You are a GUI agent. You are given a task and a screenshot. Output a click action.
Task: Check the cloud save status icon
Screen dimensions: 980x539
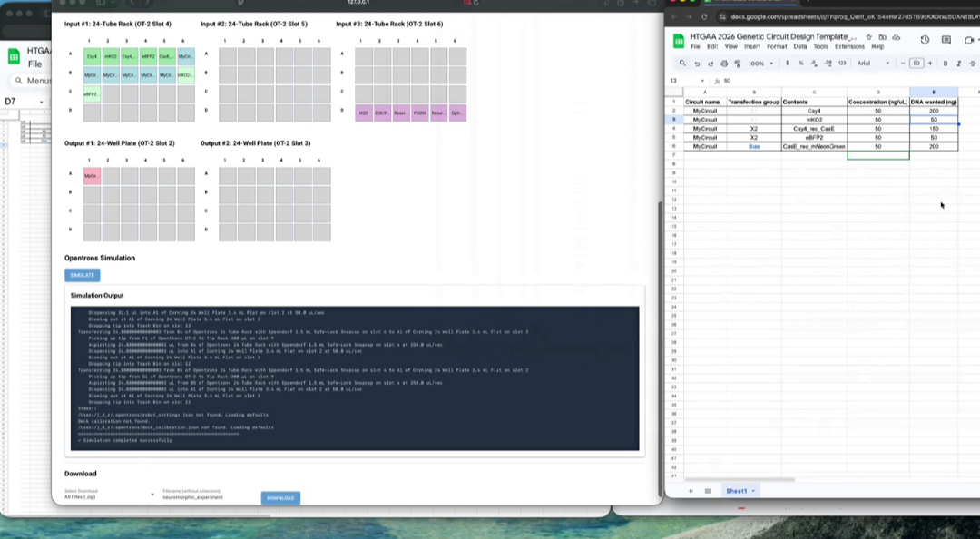click(897, 37)
